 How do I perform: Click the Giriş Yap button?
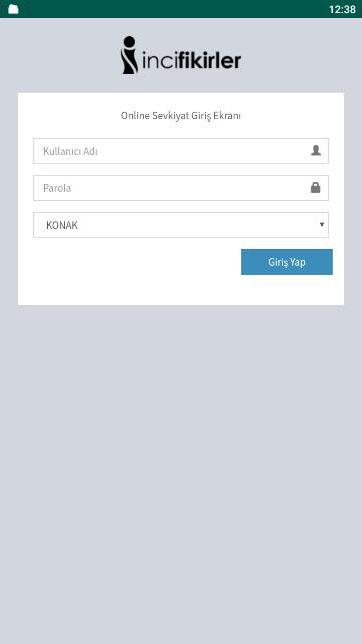(x=287, y=262)
